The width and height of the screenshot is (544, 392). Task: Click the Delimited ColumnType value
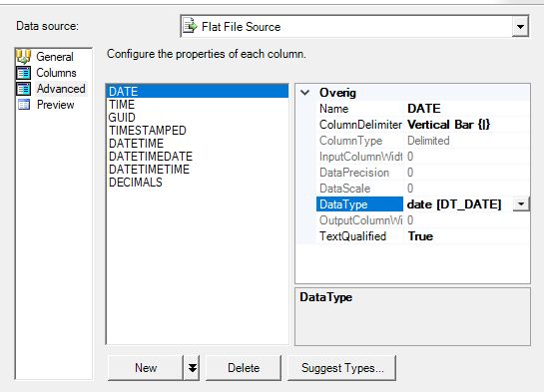[428, 141]
